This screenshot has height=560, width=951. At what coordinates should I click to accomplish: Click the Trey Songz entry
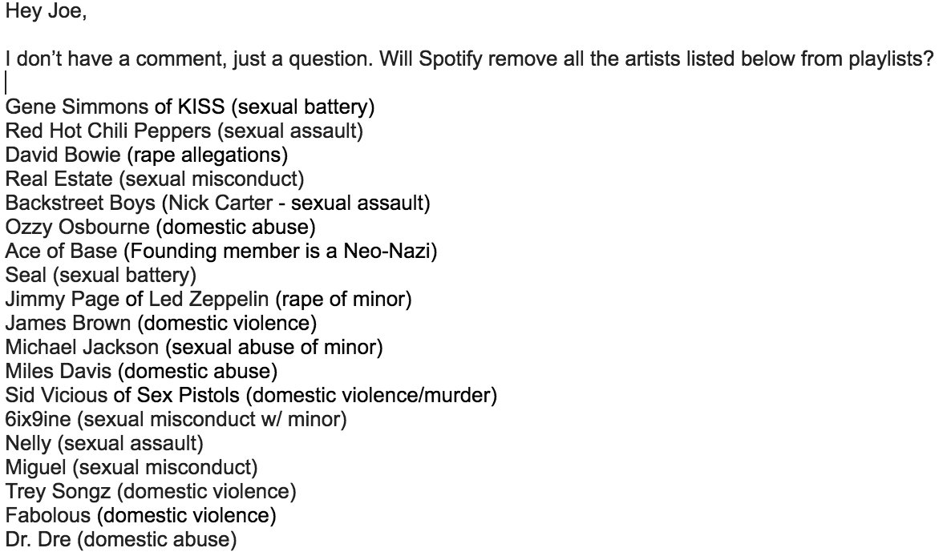tap(151, 491)
